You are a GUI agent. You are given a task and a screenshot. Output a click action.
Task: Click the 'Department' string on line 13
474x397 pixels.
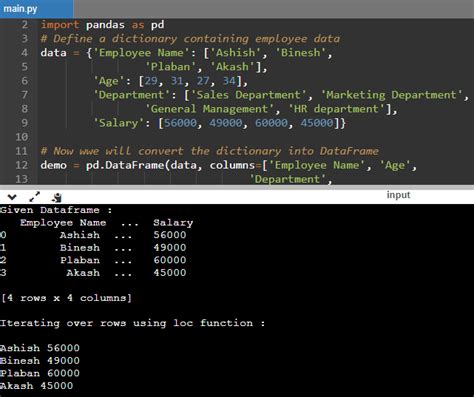pyautogui.click(x=288, y=179)
